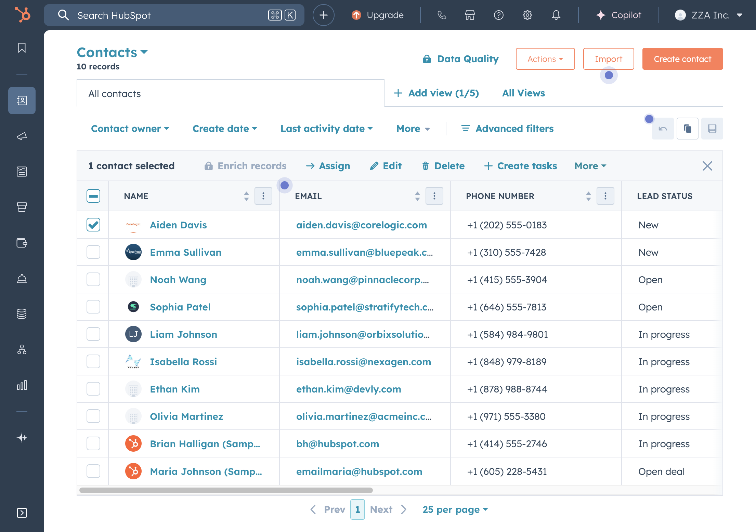This screenshot has width=756, height=532.
Task: Expand the Contact owner filter dropdown
Action: click(x=130, y=129)
